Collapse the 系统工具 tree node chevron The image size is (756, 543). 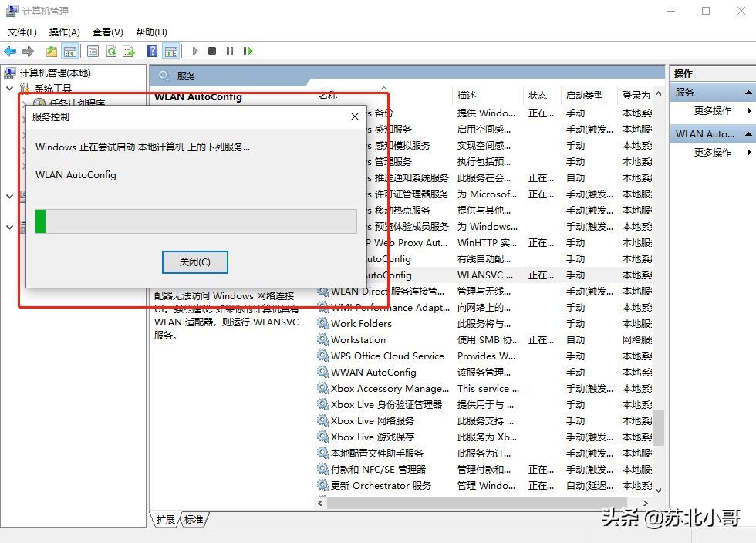coord(9,88)
